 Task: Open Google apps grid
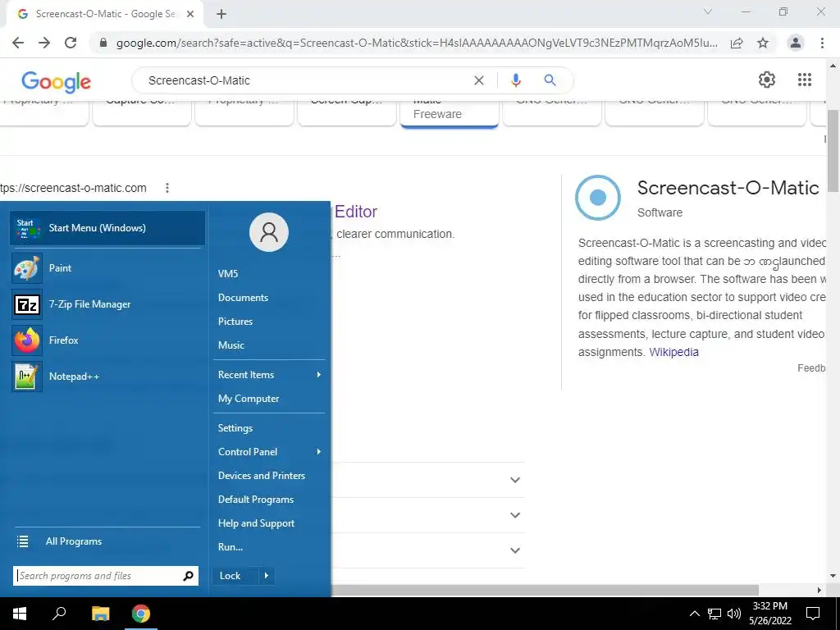tap(804, 80)
